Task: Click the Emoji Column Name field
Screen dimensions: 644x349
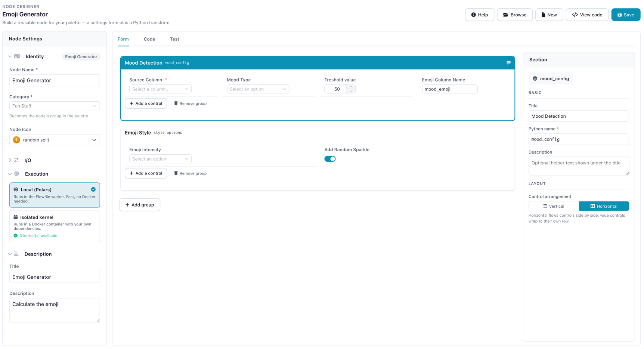Action: [x=450, y=89]
